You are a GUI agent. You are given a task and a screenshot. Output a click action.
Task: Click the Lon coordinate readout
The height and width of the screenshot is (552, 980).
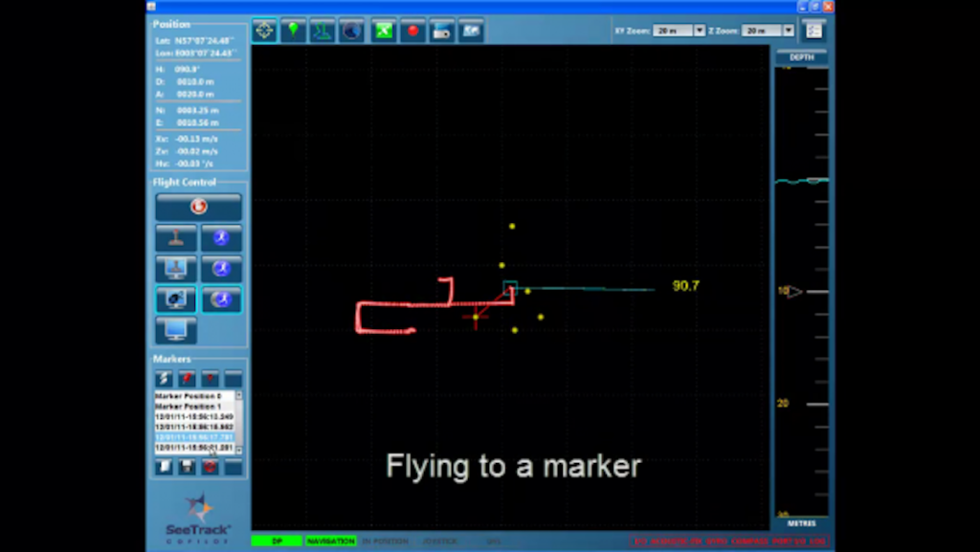(x=194, y=53)
